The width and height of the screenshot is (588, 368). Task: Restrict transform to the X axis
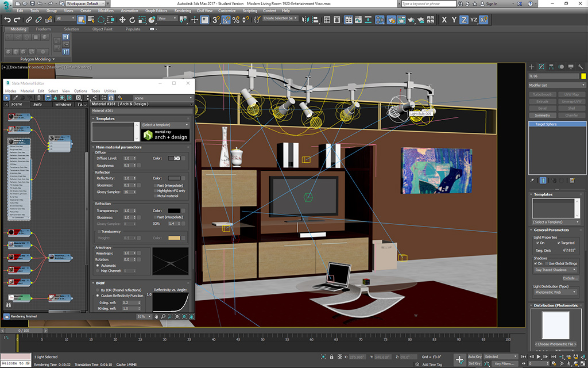444,19
